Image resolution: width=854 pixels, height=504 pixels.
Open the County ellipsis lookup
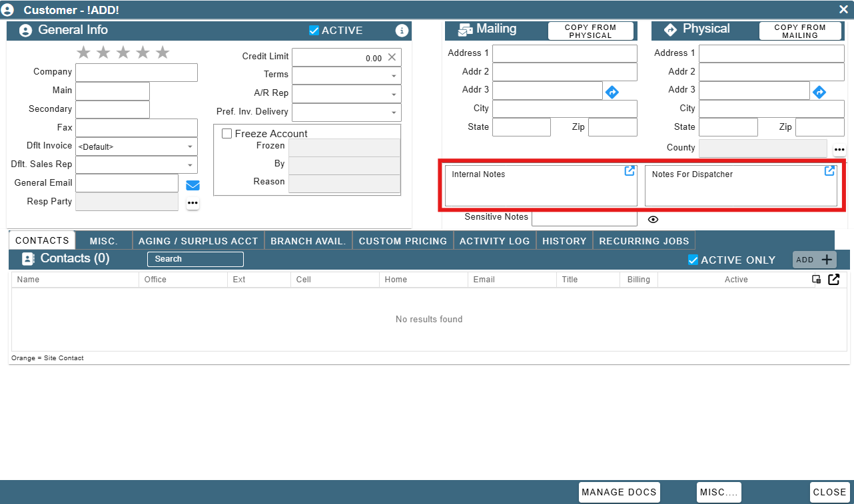pyautogui.click(x=839, y=150)
